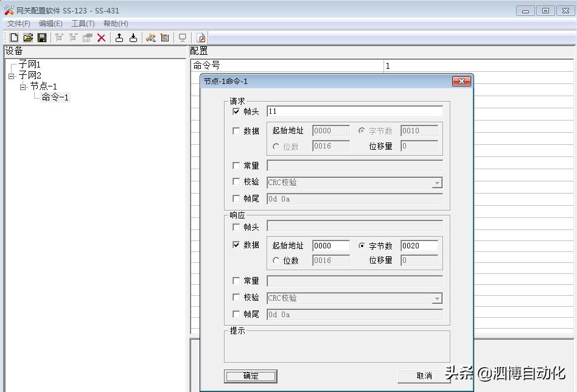Enable the 数据 checkbox in the response section
The width and height of the screenshot is (577, 392).
click(236, 245)
